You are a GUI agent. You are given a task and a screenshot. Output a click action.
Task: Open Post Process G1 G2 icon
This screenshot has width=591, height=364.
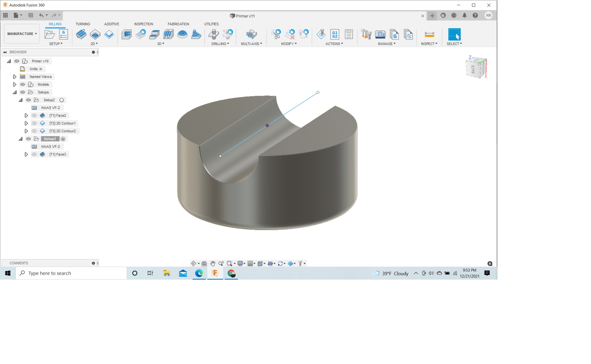click(x=335, y=34)
